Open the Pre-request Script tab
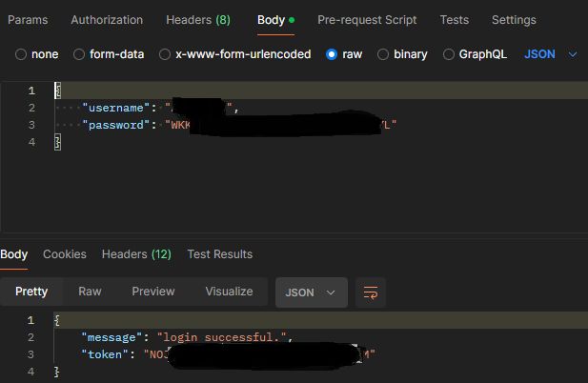Viewport: 588px width, 383px height. point(367,20)
